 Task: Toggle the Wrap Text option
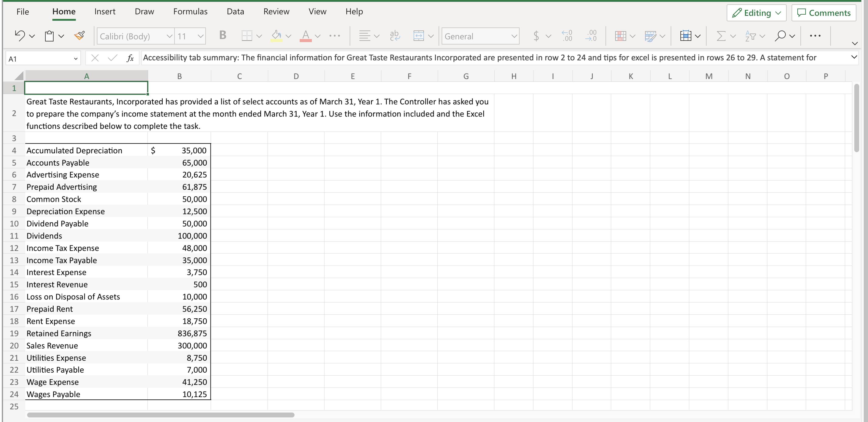395,36
